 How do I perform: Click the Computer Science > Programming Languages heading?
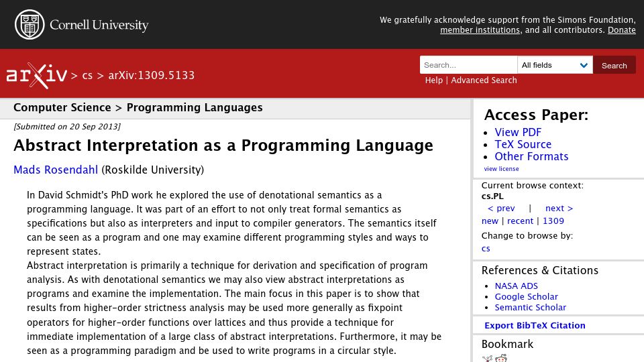pyautogui.click(x=138, y=107)
